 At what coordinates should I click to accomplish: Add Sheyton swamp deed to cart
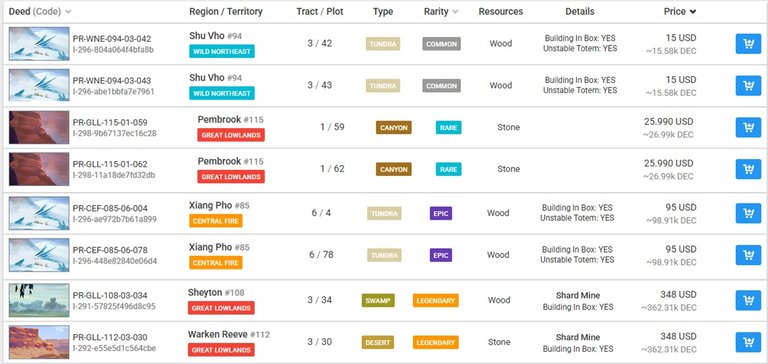[748, 300]
